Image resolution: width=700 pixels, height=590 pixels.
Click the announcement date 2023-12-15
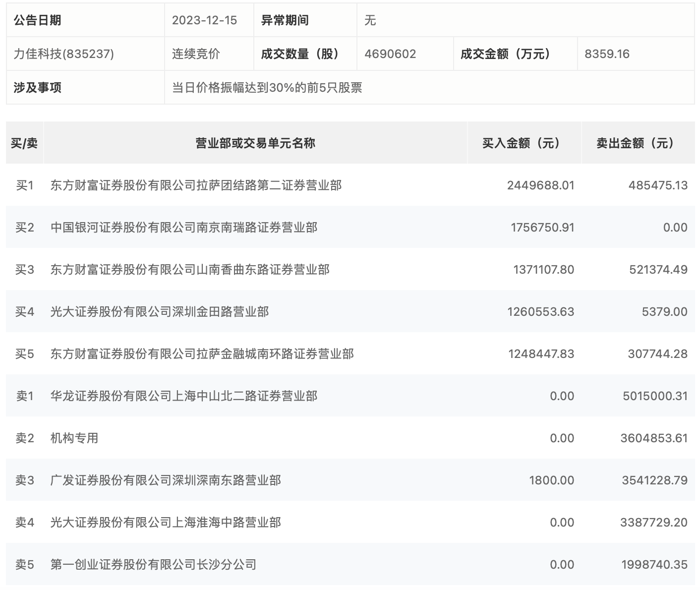coord(204,20)
